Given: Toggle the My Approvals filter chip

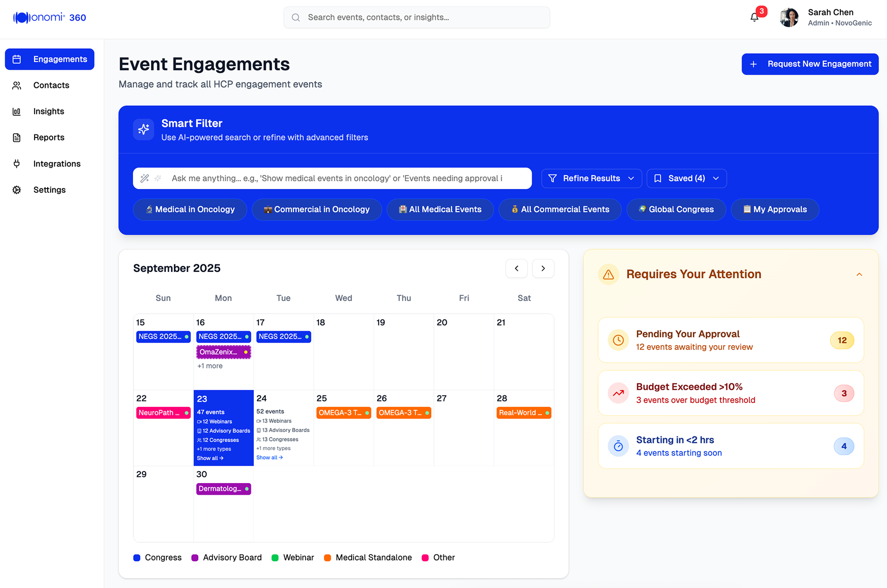Looking at the screenshot, I should (775, 210).
